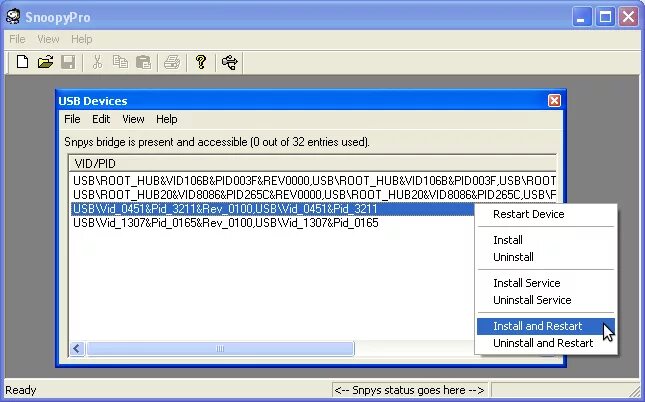Select the Vid_0451&Pid_3211 device row
Viewport: 645px width, 402px height.
273,209
